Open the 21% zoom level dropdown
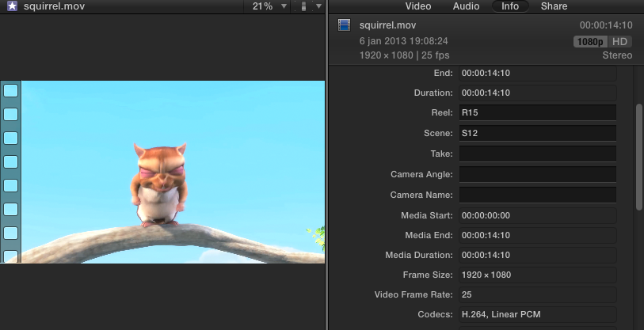644x330 pixels. [x=270, y=6]
